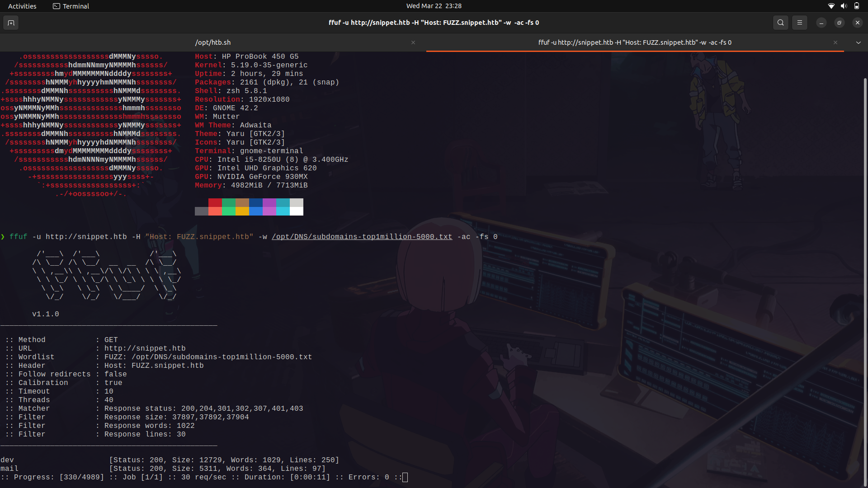Open the tab list chevron on the right

tap(858, 42)
